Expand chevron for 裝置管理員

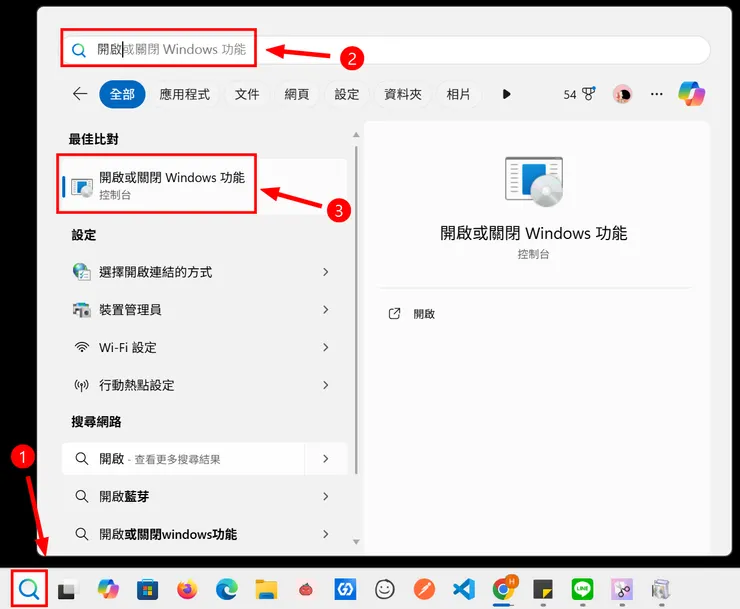pyautogui.click(x=326, y=310)
